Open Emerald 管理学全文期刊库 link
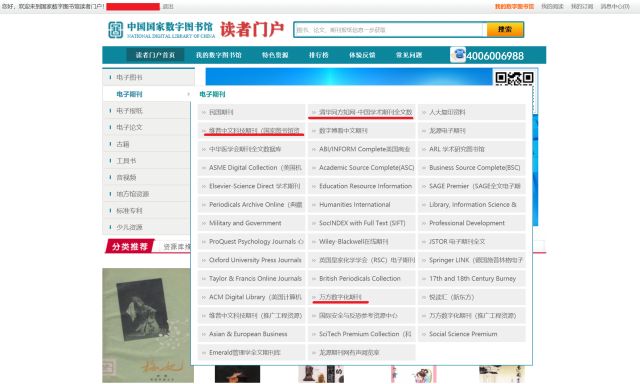 (244, 353)
